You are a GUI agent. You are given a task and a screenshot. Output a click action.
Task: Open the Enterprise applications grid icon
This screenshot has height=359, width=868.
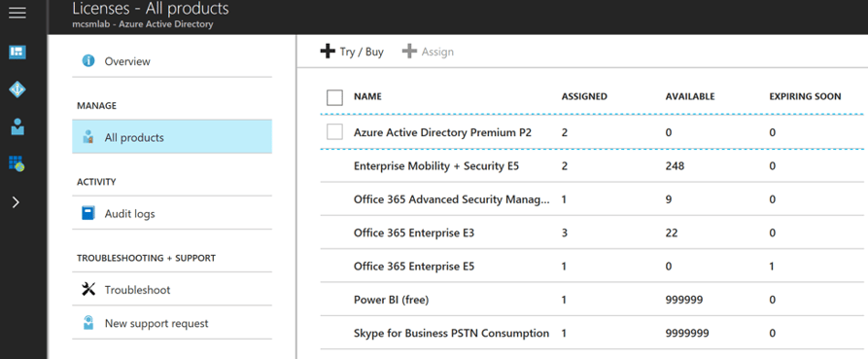coord(17,163)
